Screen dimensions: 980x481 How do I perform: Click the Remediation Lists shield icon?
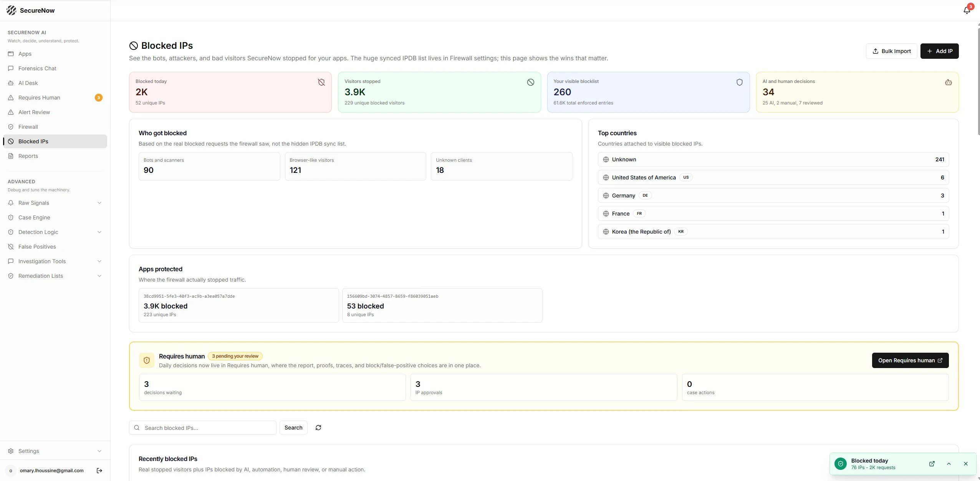pos(11,276)
